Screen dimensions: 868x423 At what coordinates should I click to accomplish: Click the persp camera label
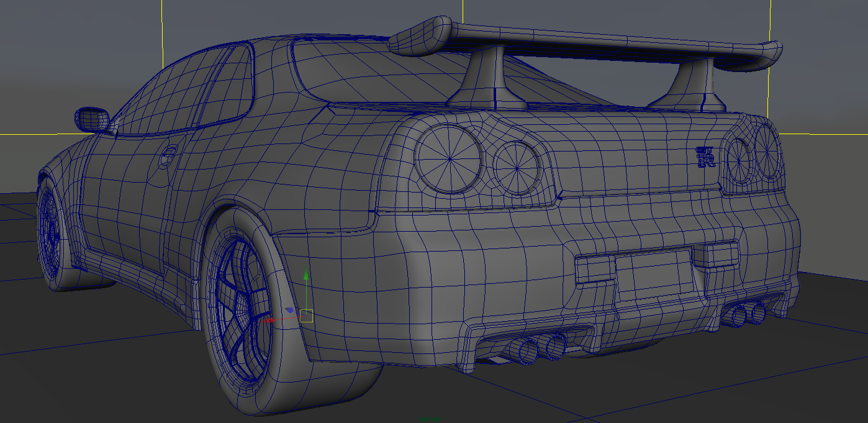(428, 419)
